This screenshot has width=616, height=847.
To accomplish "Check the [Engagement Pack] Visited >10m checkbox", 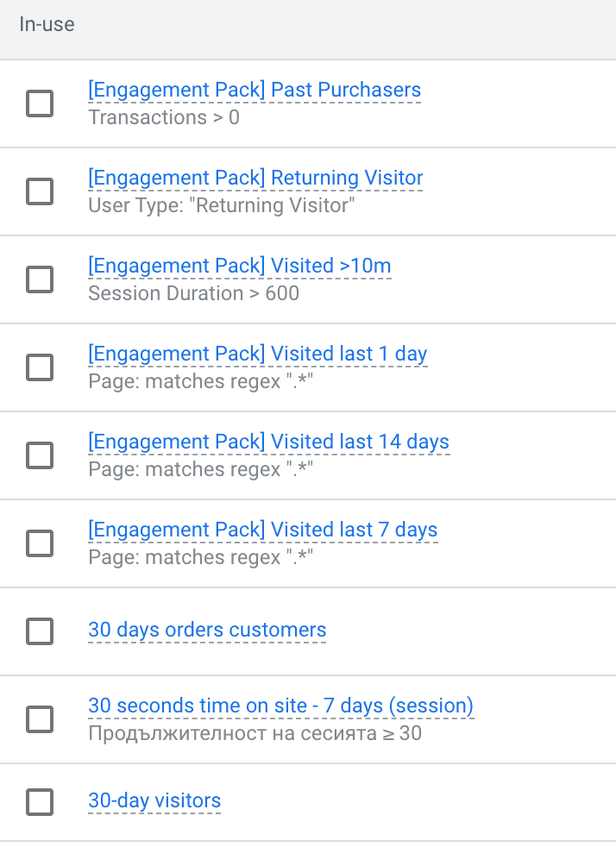I will pos(39,279).
